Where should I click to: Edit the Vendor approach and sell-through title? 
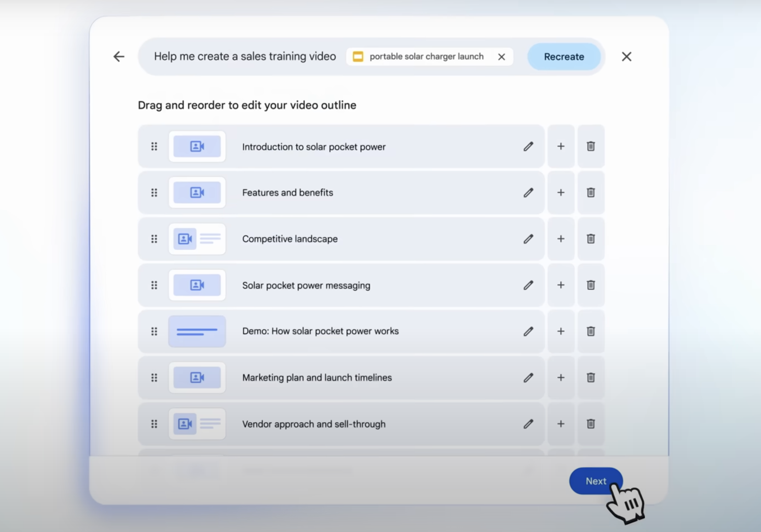click(528, 424)
